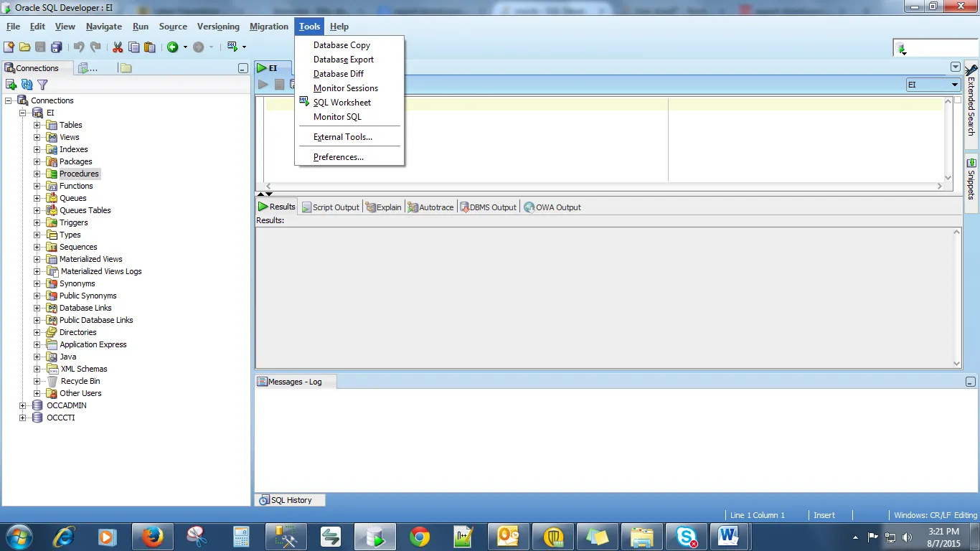Click the green Back navigation arrow
This screenshot has width=980, height=551.
pos(172,47)
